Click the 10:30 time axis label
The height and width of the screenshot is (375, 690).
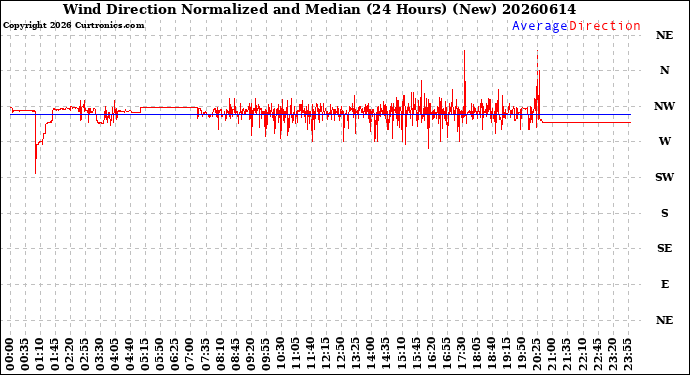[x=280, y=354]
